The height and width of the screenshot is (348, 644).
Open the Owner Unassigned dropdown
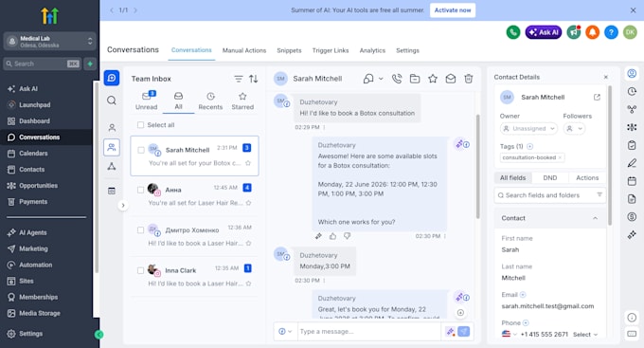click(x=528, y=129)
